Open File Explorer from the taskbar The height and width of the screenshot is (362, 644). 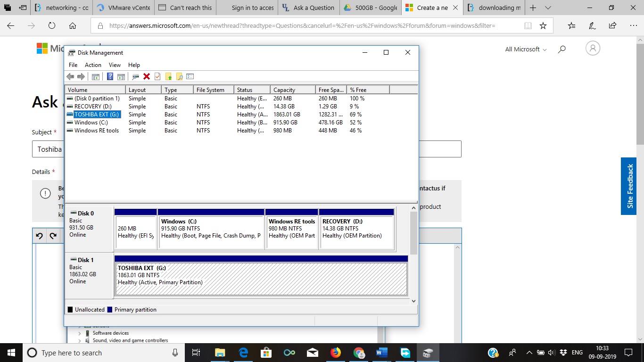click(220, 353)
